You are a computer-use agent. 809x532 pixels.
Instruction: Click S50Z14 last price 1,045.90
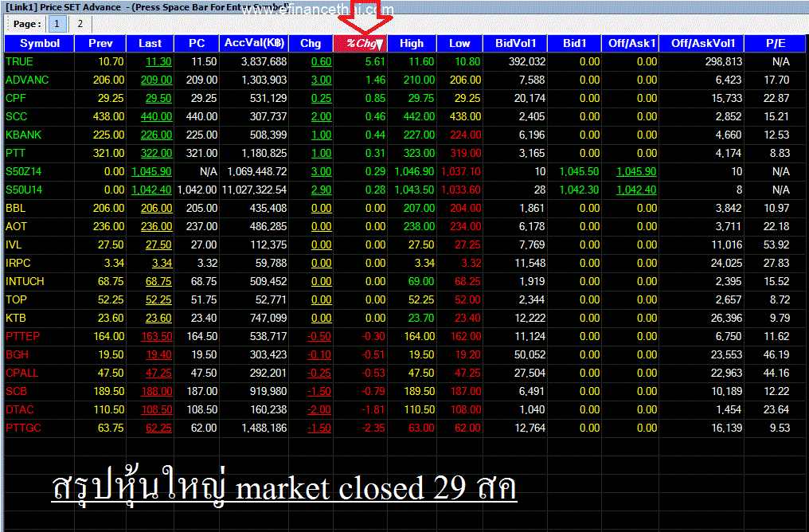tap(151, 172)
